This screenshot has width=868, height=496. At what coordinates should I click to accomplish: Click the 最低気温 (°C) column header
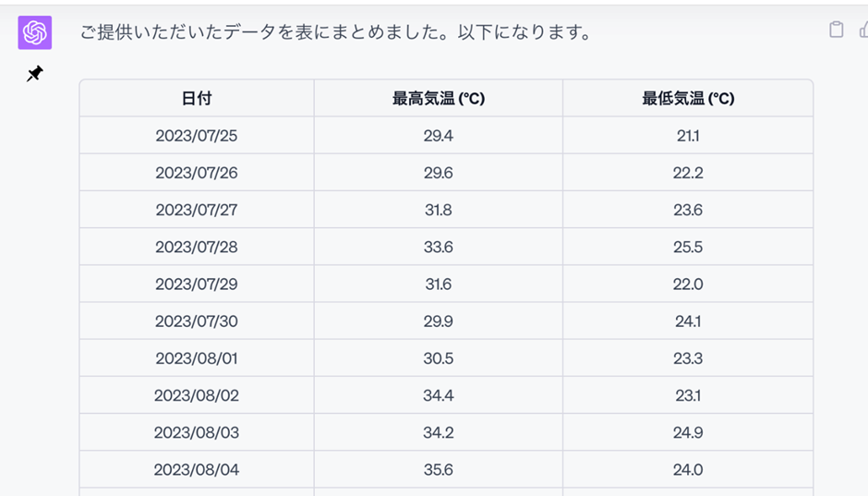688,99
